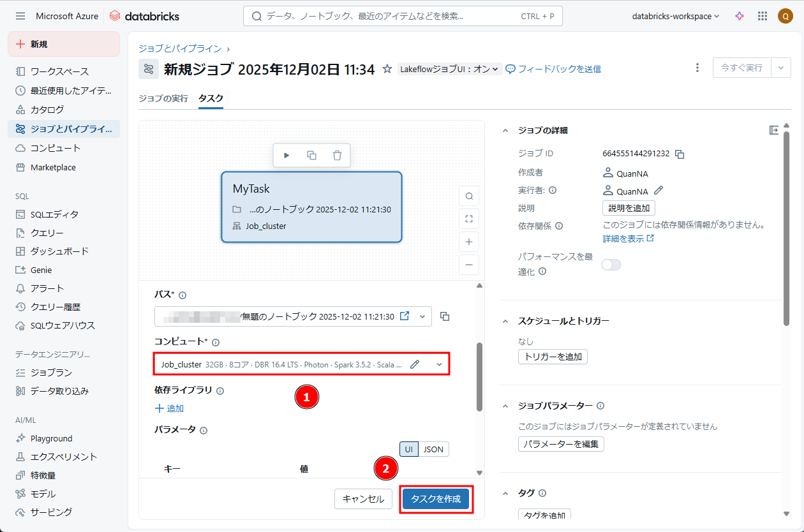Toggle パフォーマンスを最適化 switch
This screenshot has height=532, width=804.
pyautogui.click(x=611, y=265)
